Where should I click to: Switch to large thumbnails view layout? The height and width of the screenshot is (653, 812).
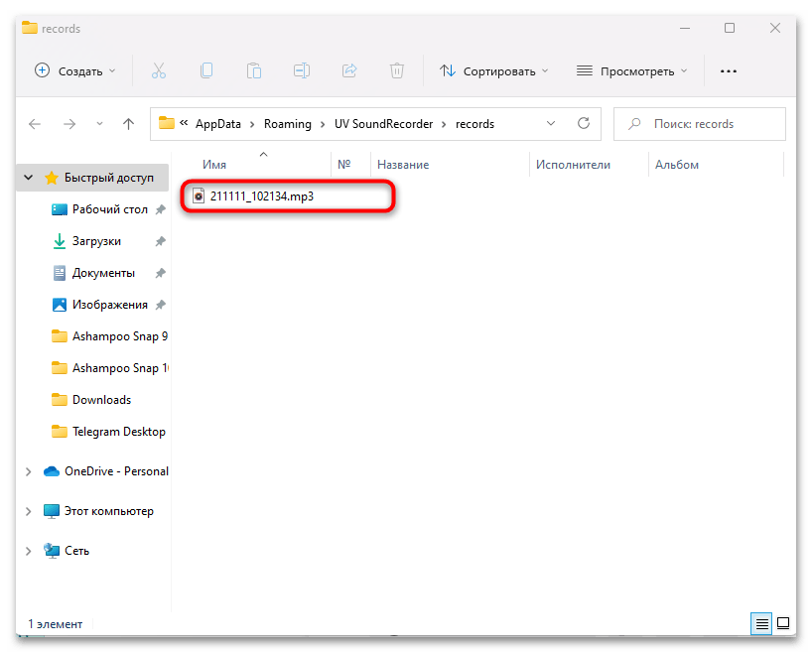pos(783,624)
